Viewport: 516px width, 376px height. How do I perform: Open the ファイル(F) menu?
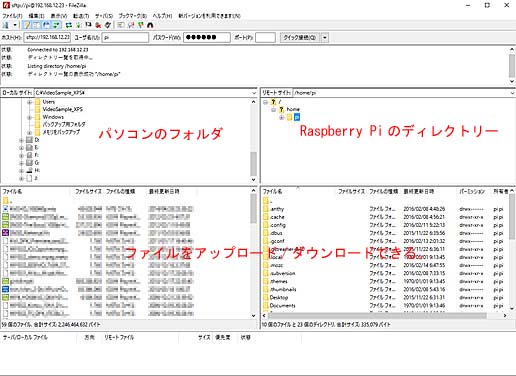pyautogui.click(x=12, y=16)
